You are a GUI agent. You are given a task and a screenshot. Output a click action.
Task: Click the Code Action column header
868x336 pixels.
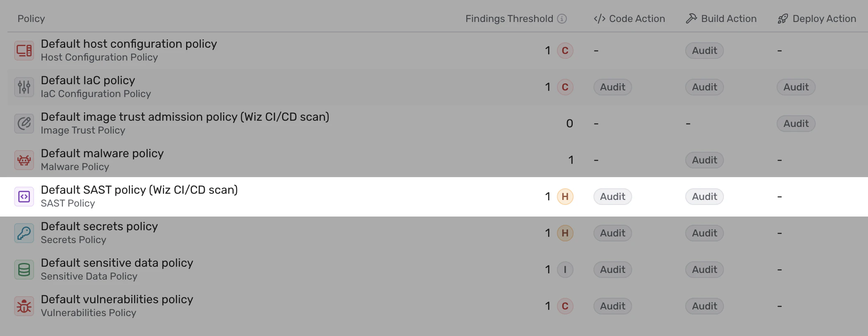click(x=630, y=19)
